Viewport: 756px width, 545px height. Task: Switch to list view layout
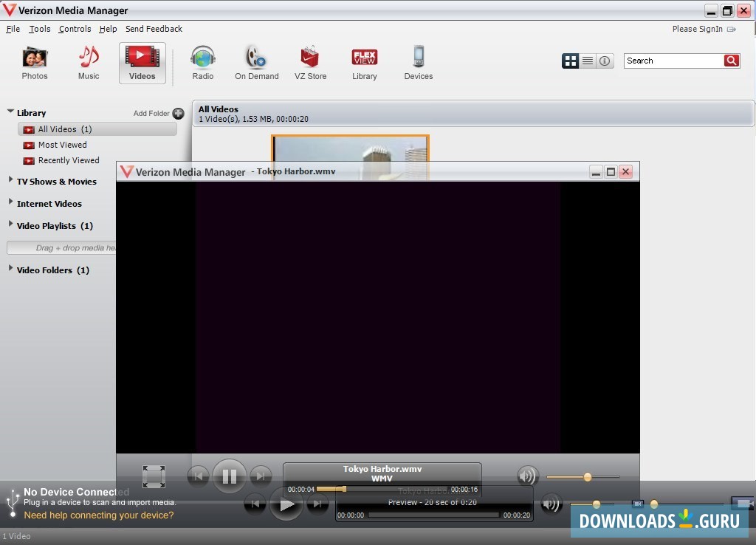pos(587,61)
